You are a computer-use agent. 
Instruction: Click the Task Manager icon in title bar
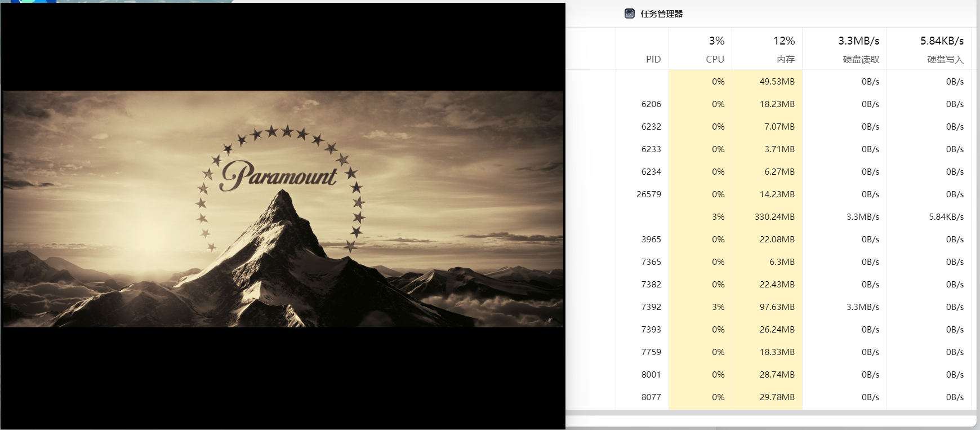(630, 14)
